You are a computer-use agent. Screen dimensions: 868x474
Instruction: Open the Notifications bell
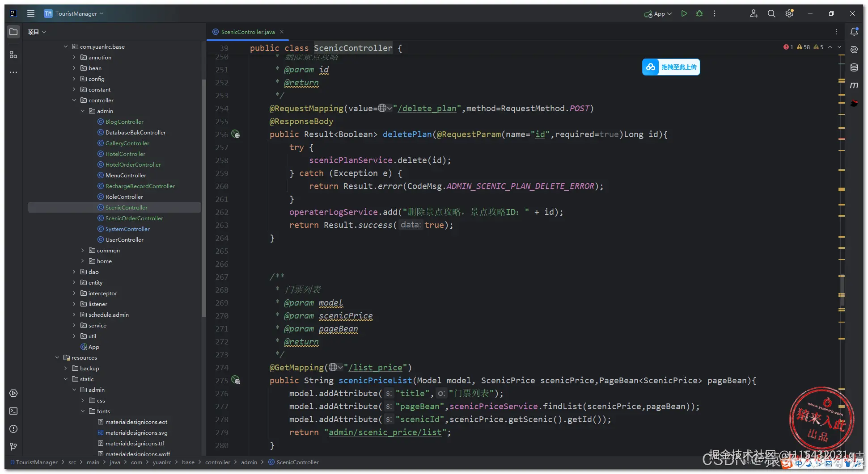[854, 32]
